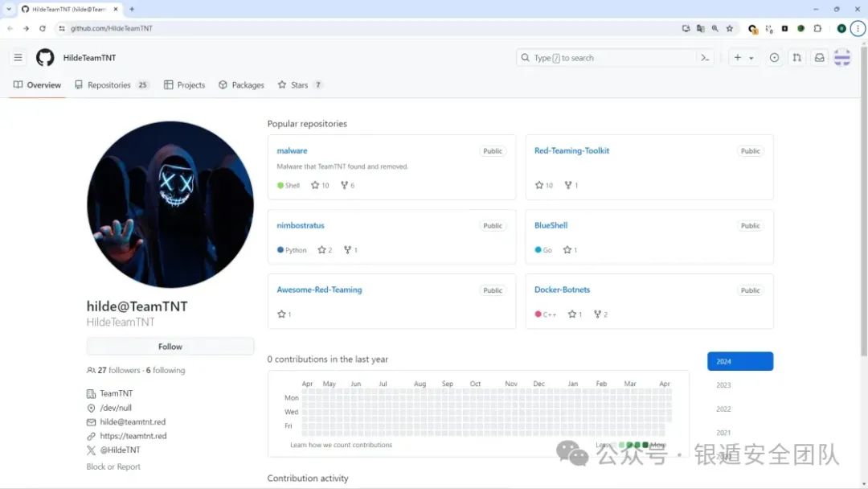Viewport: 868px width, 489px height.
Task: Click the site info icon in address bar
Action: (x=62, y=28)
